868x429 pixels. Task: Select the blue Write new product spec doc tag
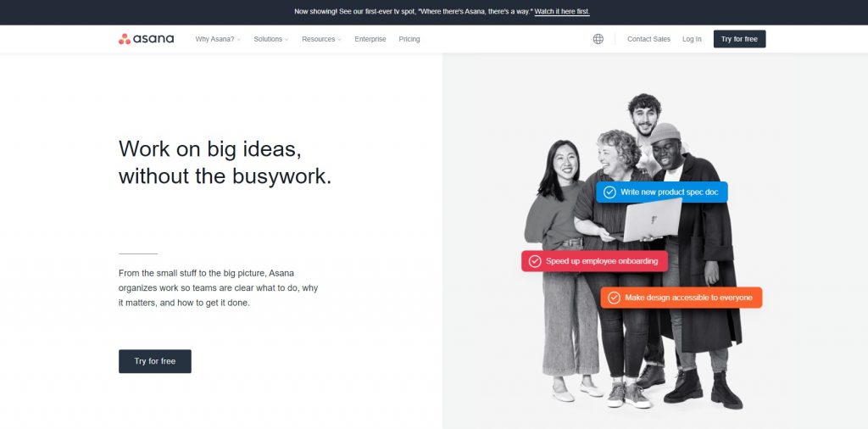pyautogui.click(x=661, y=192)
